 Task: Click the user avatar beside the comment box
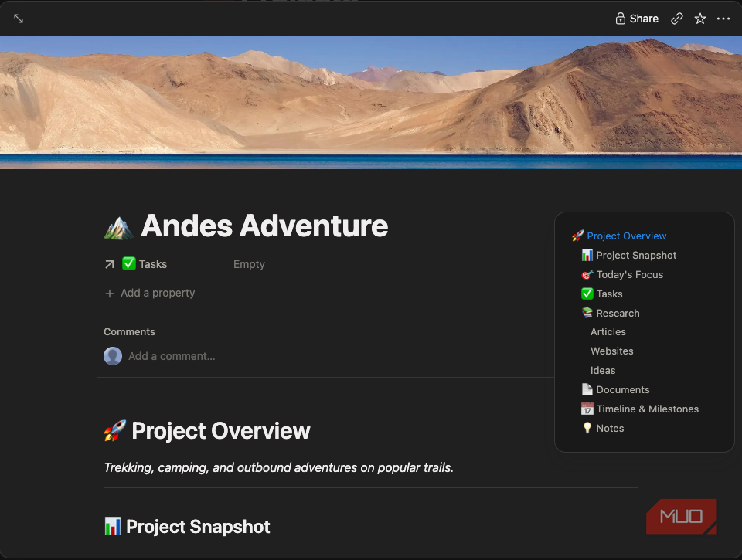(113, 356)
